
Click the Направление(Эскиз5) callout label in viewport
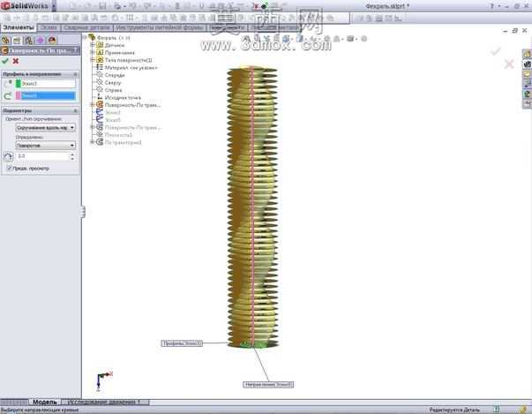[268, 385]
